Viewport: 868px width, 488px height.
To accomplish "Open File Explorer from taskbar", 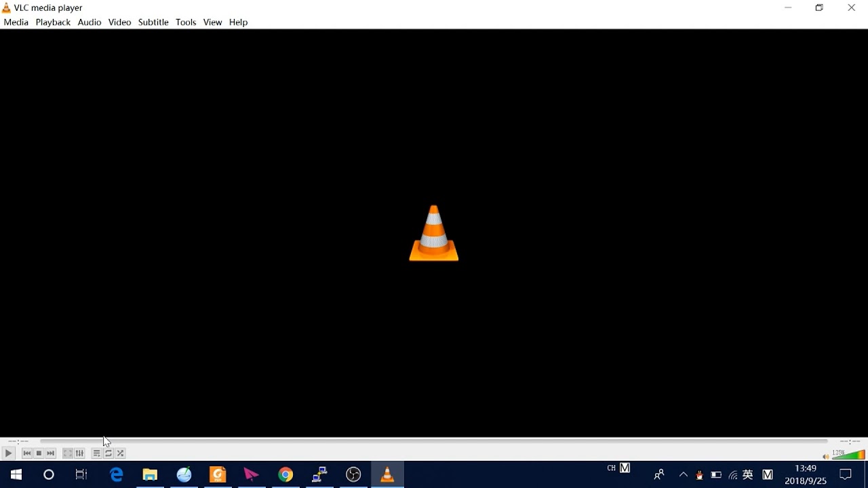I will click(x=150, y=474).
